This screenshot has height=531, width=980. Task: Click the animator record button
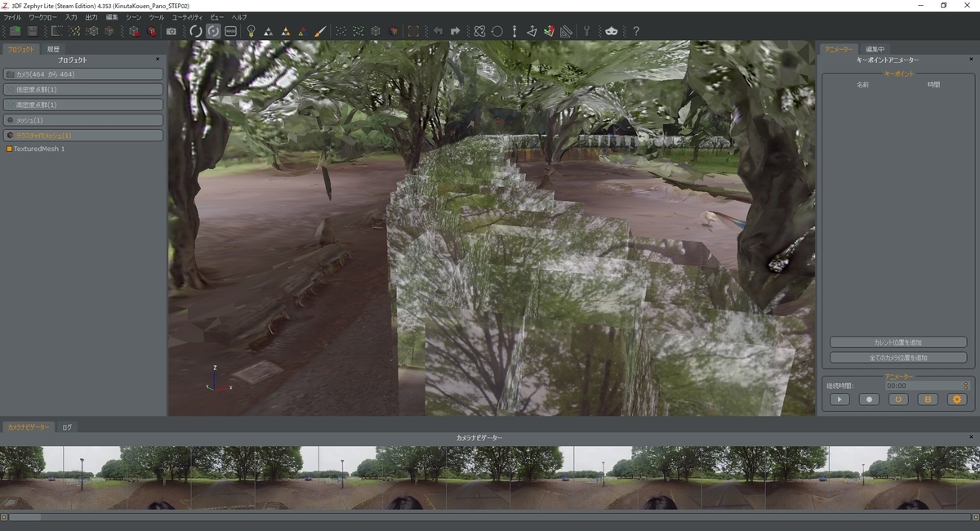[869, 399]
